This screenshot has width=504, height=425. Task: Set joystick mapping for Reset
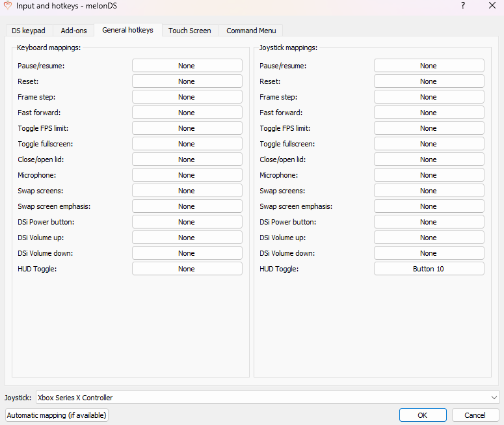(429, 81)
